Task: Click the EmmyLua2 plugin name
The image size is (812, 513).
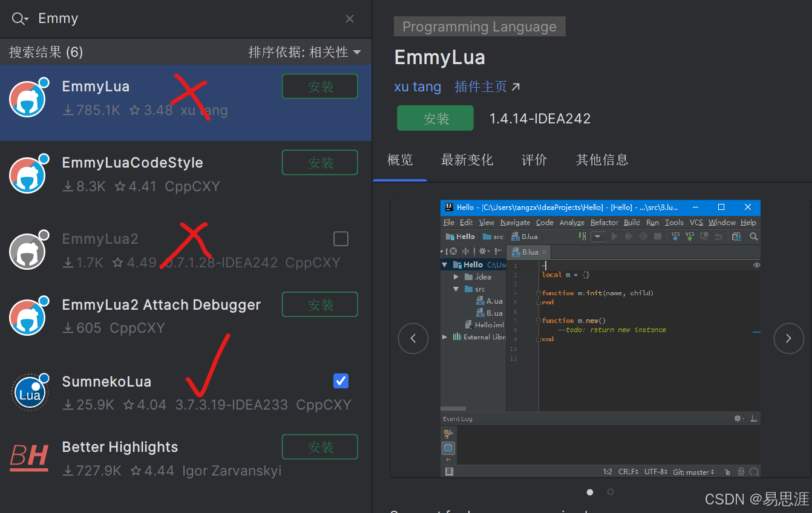Action: pos(100,239)
